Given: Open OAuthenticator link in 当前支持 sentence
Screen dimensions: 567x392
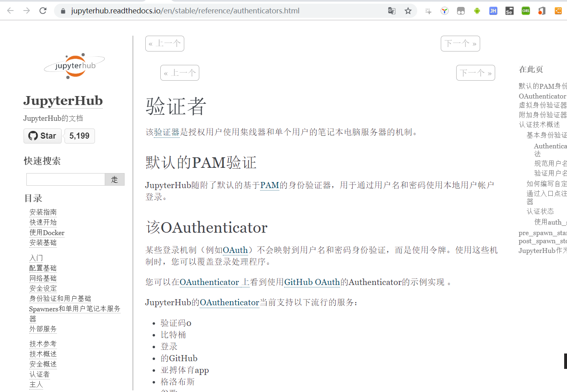Looking at the screenshot, I should coord(230,302).
